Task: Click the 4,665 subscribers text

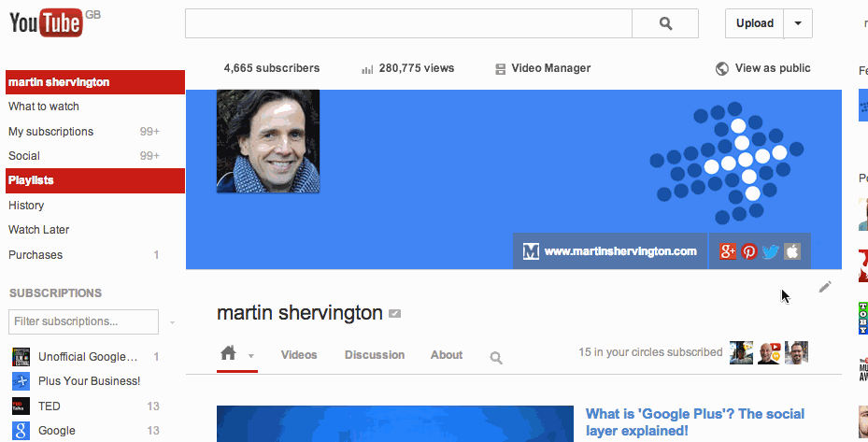Action: (272, 68)
